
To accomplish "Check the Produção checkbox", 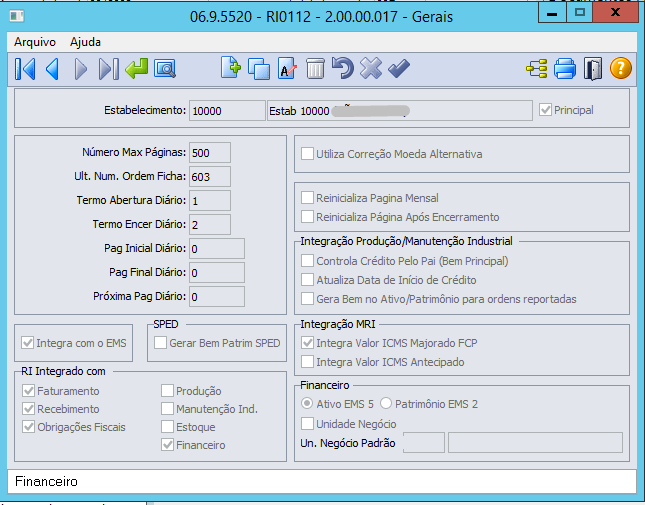I will point(167,390).
